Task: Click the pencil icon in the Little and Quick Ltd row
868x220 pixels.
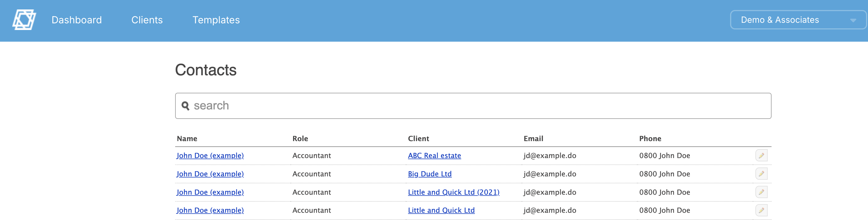Action: point(761,210)
